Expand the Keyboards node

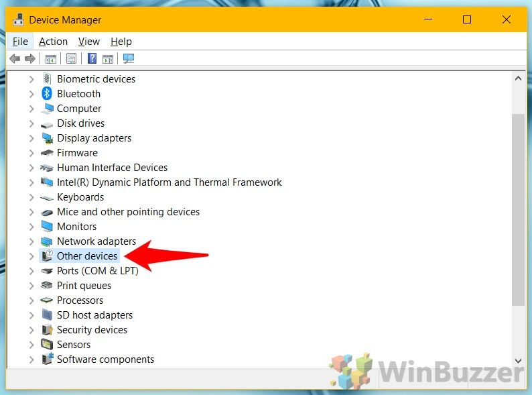pos(31,197)
